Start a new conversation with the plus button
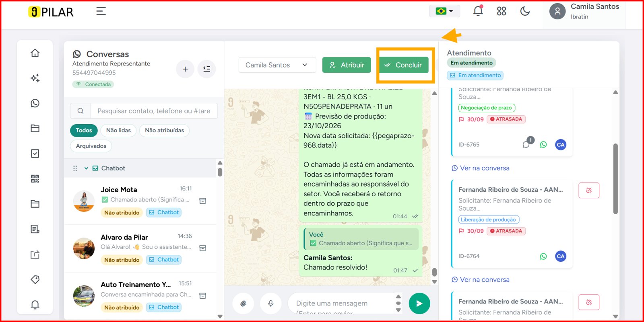Viewport: 644px width, 322px height. pyautogui.click(x=185, y=69)
